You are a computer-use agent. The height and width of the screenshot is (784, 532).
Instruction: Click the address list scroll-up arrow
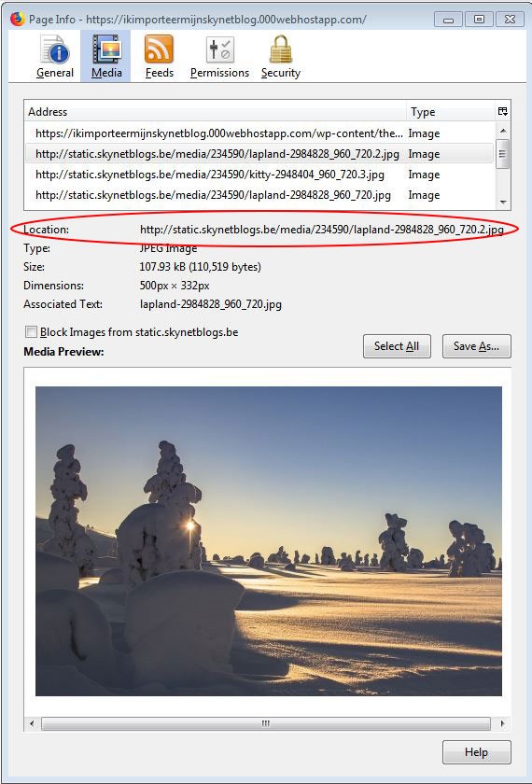pyautogui.click(x=503, y=131)
